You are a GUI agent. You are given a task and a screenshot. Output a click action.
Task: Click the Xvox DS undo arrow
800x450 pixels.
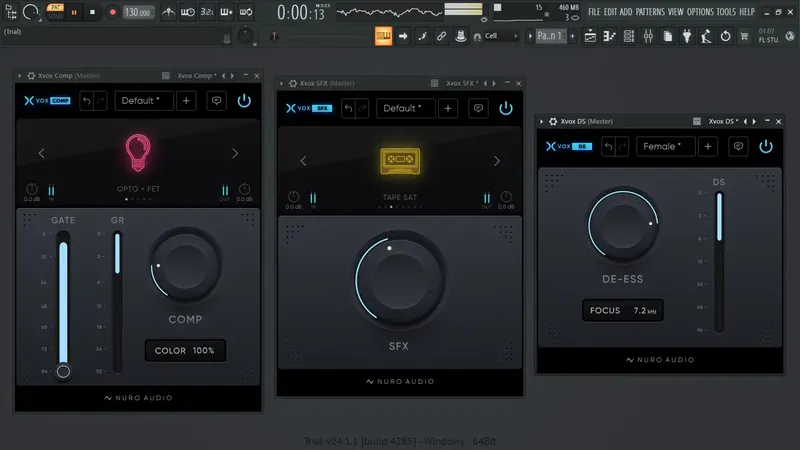(608, 146)
